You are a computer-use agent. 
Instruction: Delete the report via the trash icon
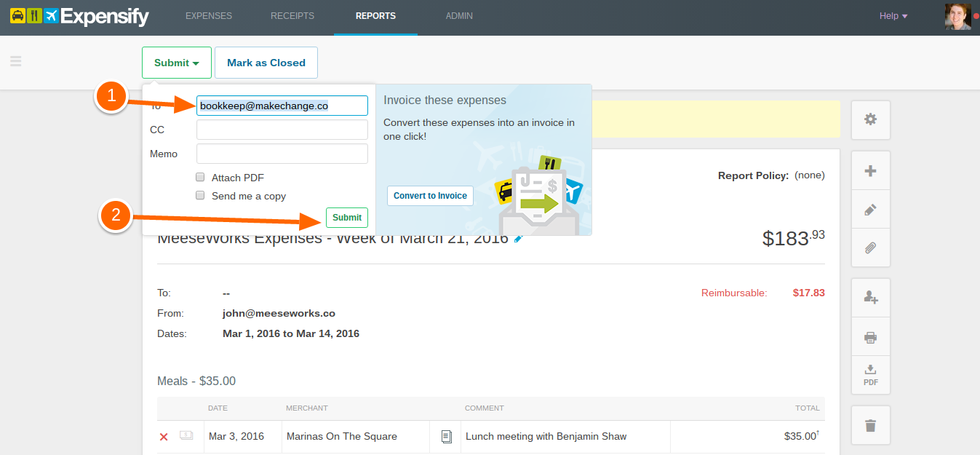(870, 424)
